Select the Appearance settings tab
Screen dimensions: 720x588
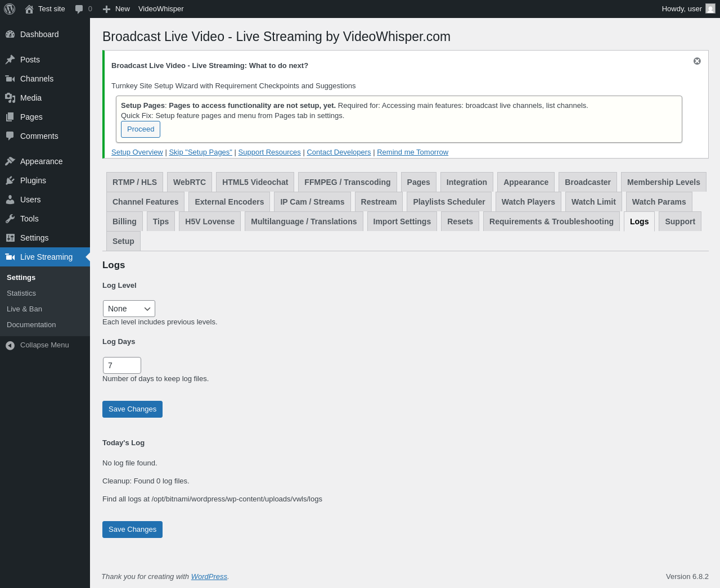point(526,182)
